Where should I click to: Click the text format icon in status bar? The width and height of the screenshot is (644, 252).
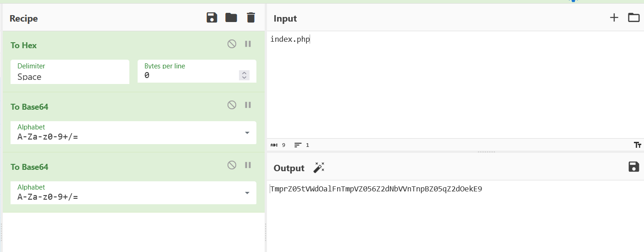[x=637, y=145]
